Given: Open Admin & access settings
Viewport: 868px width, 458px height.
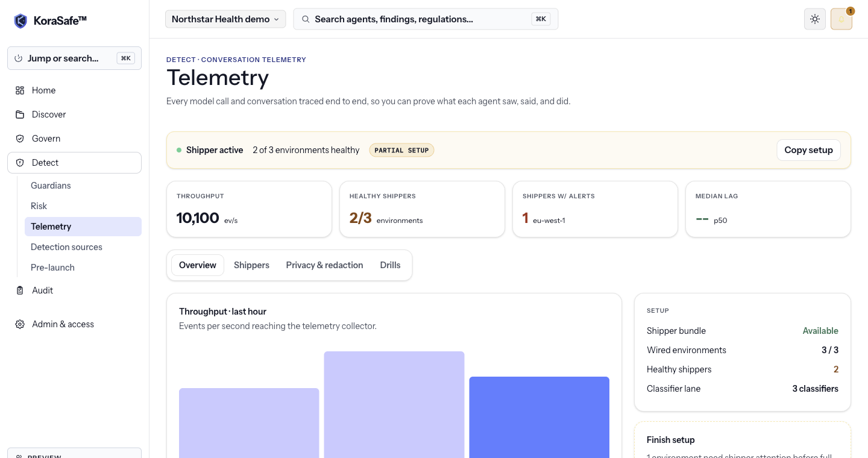Looking at the screenshot, I should [x=74, y=324].
